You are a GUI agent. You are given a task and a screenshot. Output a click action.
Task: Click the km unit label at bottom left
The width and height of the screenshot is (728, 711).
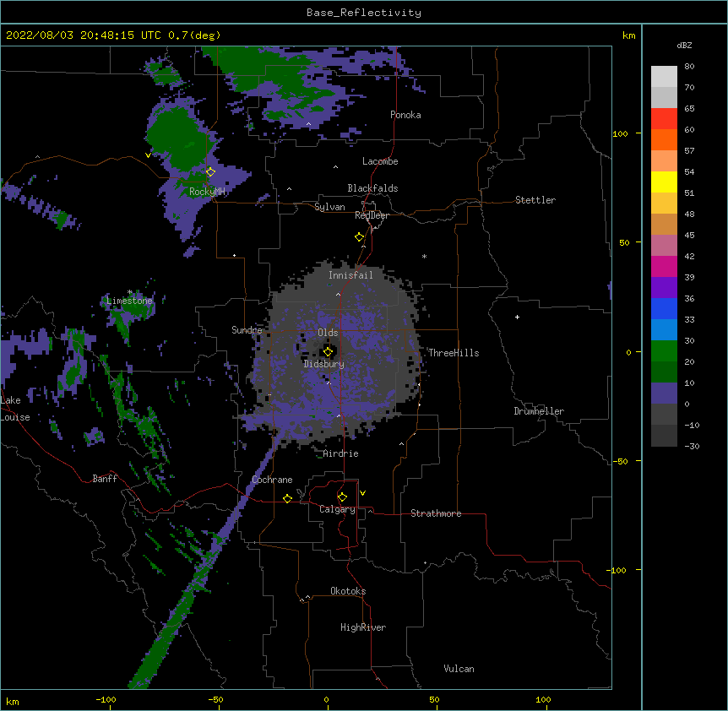[12, 701]
